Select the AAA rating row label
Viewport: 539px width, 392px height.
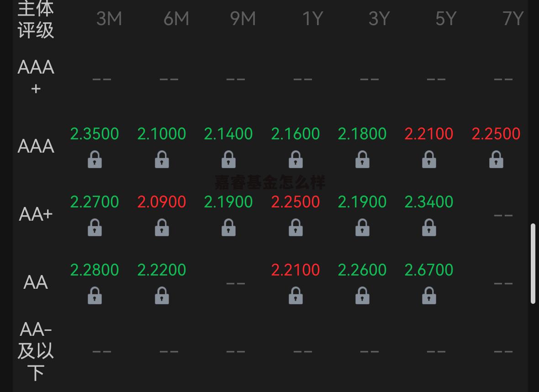point(36,146)
